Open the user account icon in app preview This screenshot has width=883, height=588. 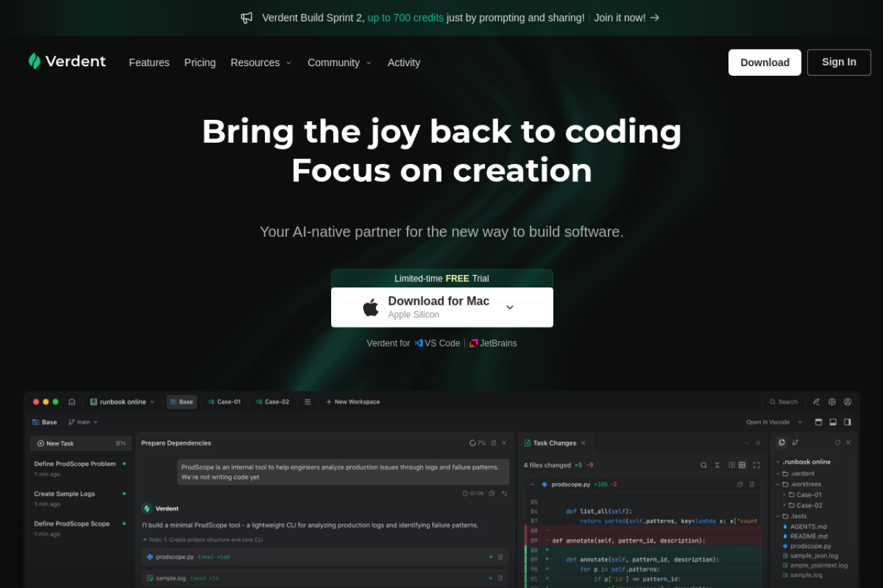click(847, 402)
